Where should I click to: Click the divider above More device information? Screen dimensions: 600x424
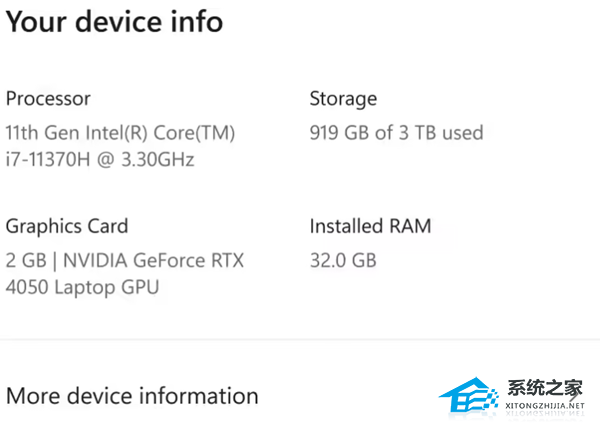300,340
